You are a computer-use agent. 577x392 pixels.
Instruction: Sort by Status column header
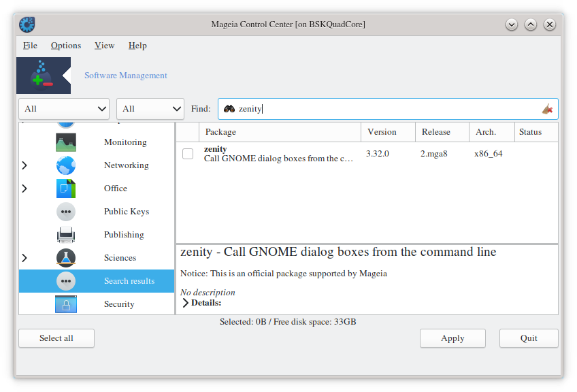[x=536, y=132]
